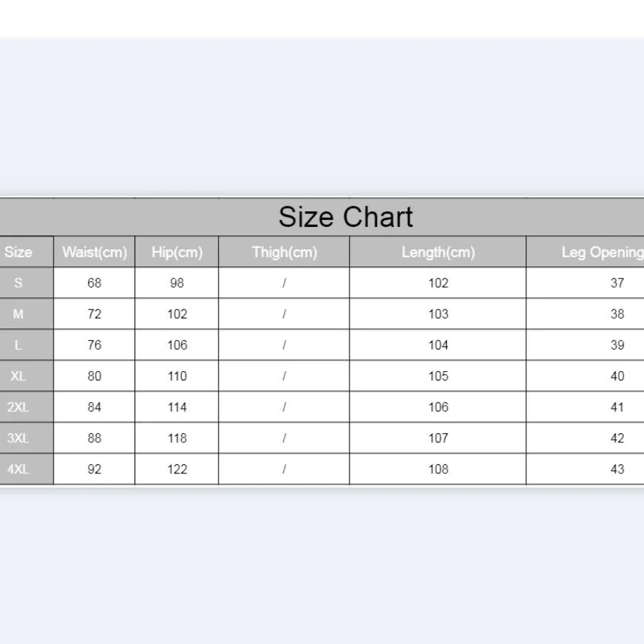644x644 pixels.
Task: Click the Hip(cm) column header
Action: (177, 252)
